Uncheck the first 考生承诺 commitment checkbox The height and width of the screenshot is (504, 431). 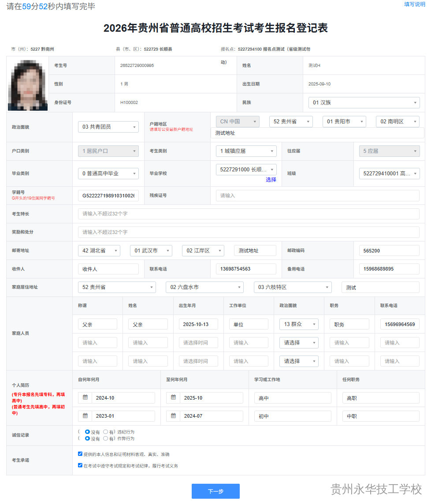pos(80,454)
